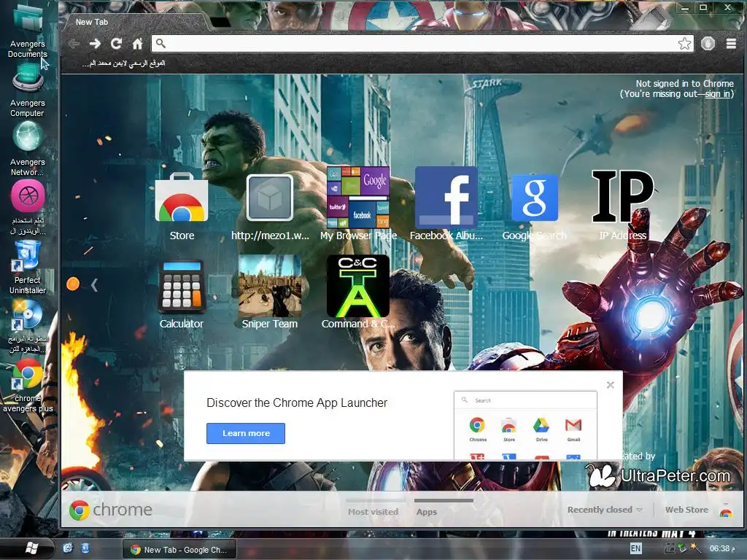747x560 pixels.
Task: Open the pink Dribbble-style desktop shortcut
Action: (28, 208)
